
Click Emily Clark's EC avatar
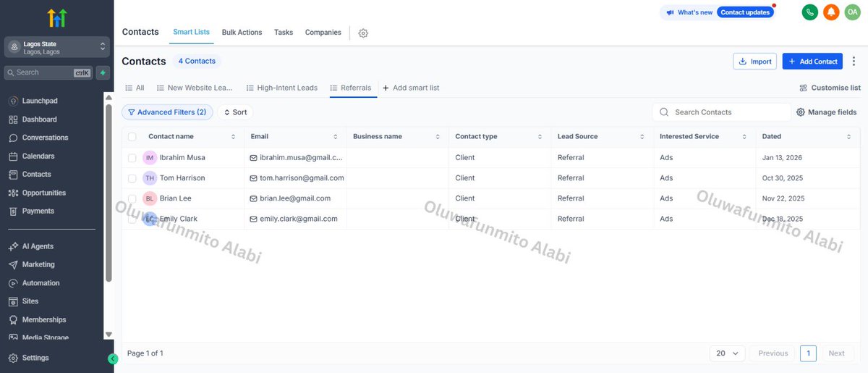pos(150,219)
